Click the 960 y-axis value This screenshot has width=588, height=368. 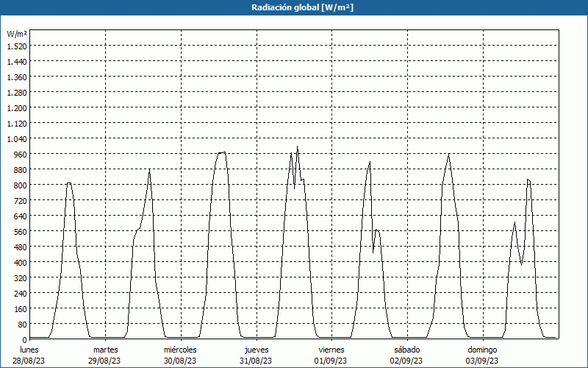(21, 154)
